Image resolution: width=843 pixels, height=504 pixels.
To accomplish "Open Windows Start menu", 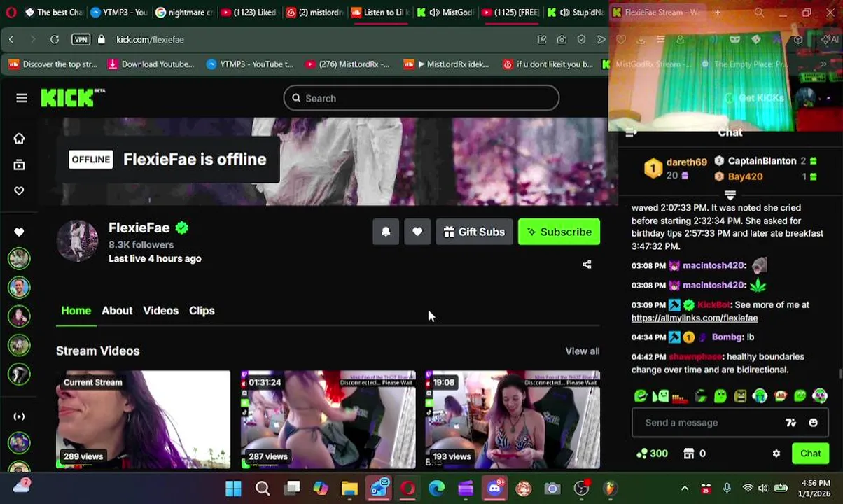I will (233, 489).
